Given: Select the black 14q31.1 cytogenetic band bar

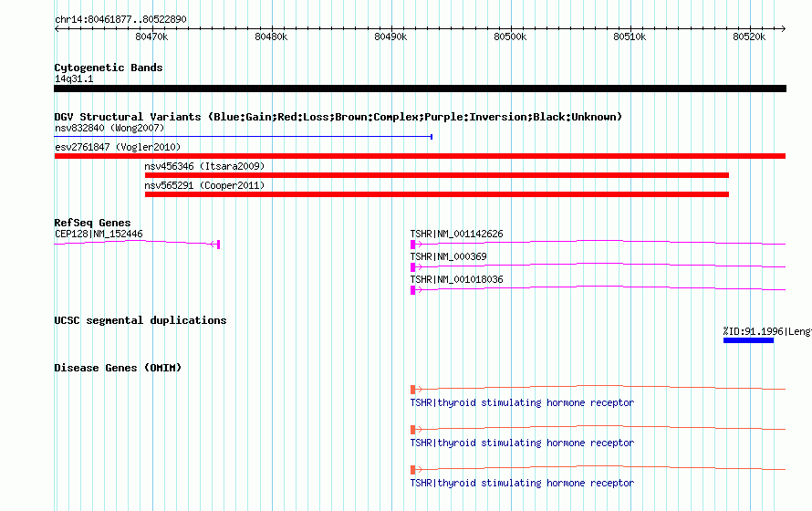Looking at the screenshot, I should pyautogui.click(x=420, y=89).
